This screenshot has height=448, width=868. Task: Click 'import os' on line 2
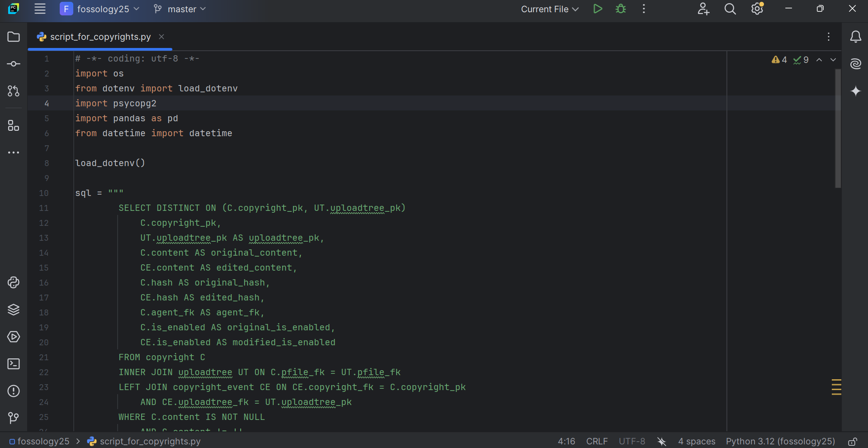(x=100, y=73)
